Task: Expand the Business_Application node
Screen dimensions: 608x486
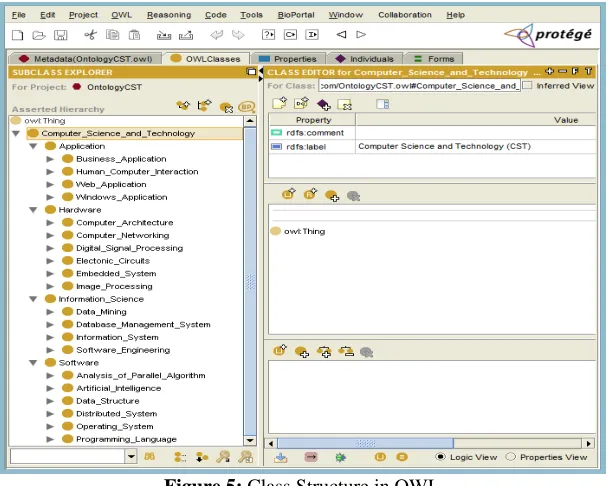Action: pos(50,159)
